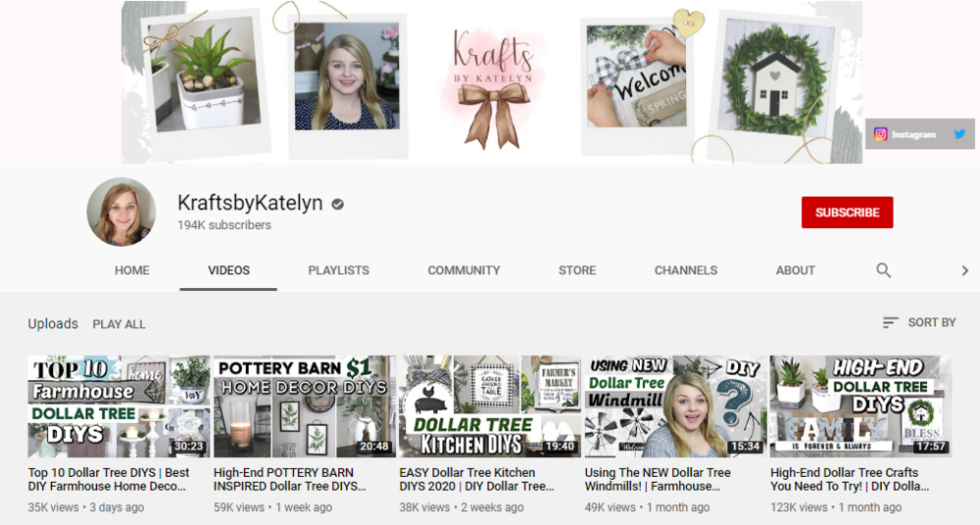
Task: Click the KraftsbyKatelyn channel name
Action: pyautogui.click(x=250, y=203)
